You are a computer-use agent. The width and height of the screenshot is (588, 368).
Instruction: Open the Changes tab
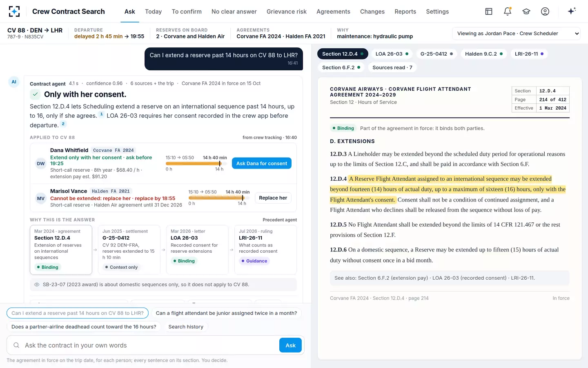[x=372, y=11]
